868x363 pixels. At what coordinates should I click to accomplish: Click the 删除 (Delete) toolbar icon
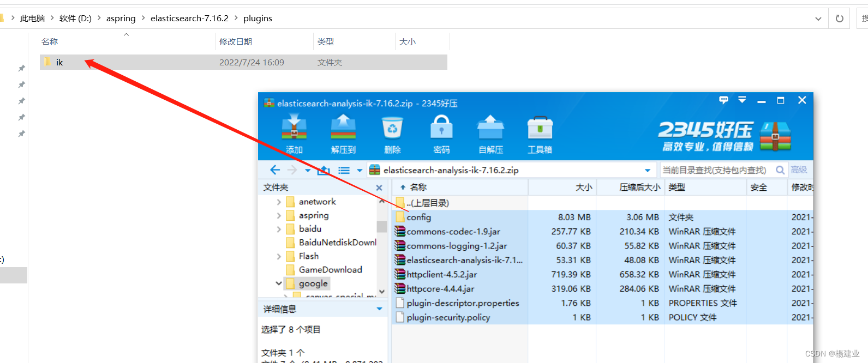392,134
